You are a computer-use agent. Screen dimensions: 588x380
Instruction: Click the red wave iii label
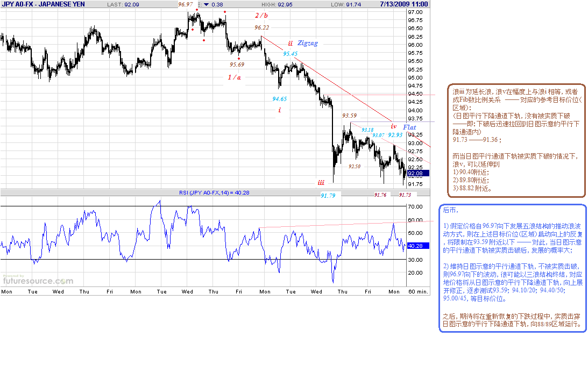point(321,183)
